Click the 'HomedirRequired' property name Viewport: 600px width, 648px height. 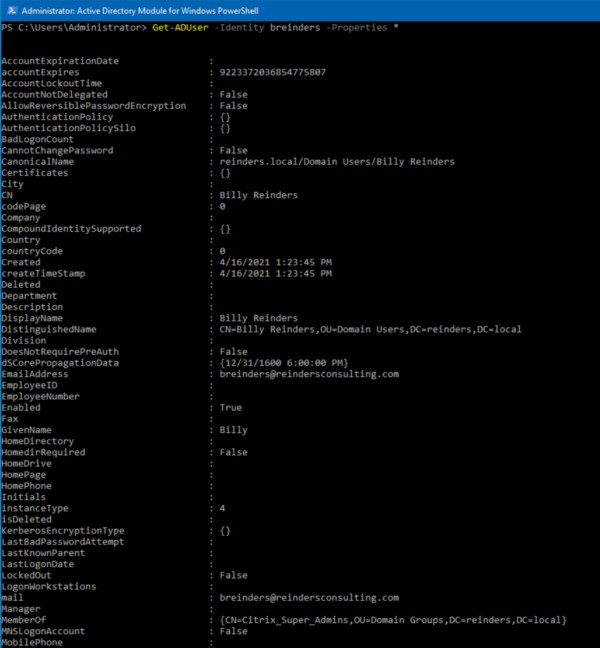[43, 452]
